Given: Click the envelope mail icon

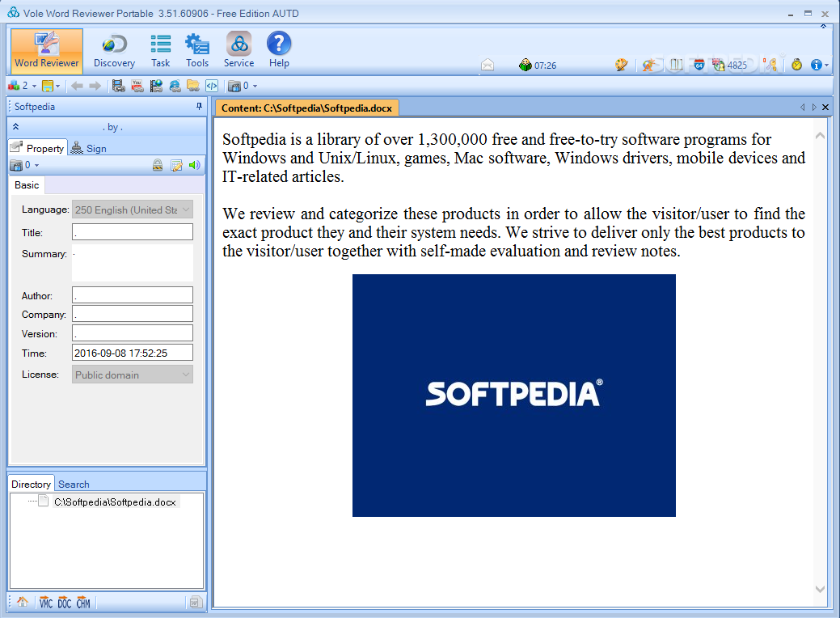Looking at the screenshot, I should (x=488, y=65).
